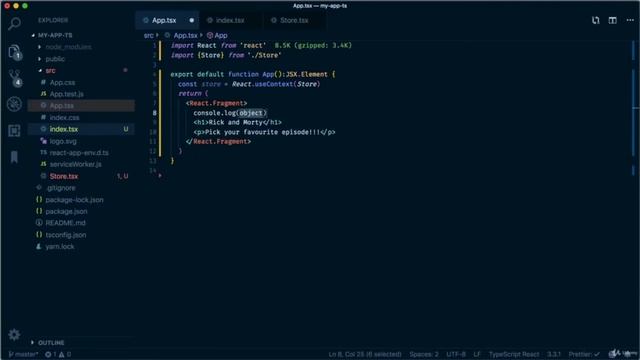The width and height of the screenshot is (640, 360).
Task: Click the 'Pick your favourite episode!!!' text
Action: [x=262, y=132]
